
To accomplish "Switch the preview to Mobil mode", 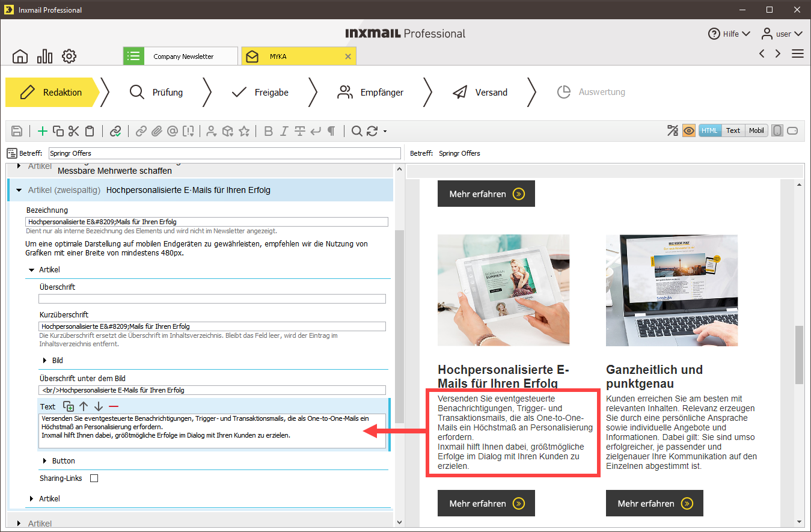I will (x=756, y=130).
